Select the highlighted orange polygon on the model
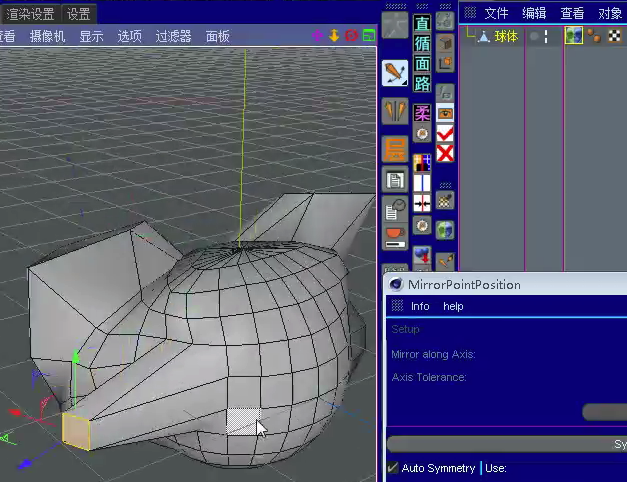 76,432
